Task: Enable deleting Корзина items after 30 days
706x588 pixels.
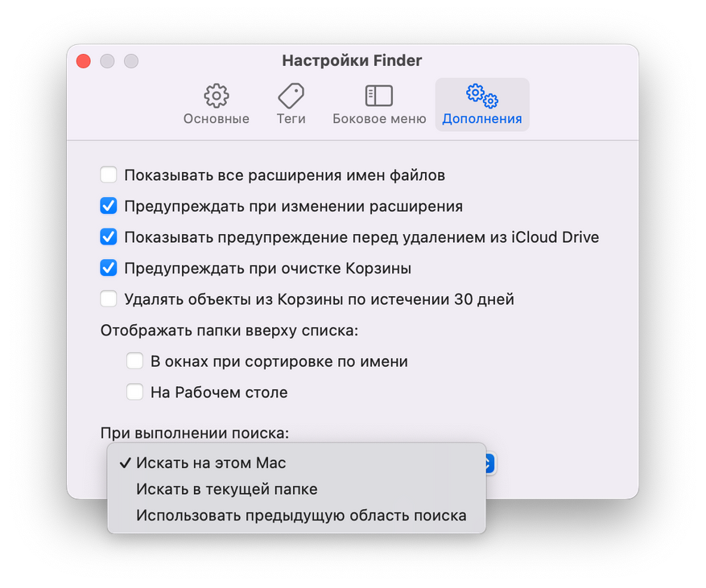Action: click(109, 299)
